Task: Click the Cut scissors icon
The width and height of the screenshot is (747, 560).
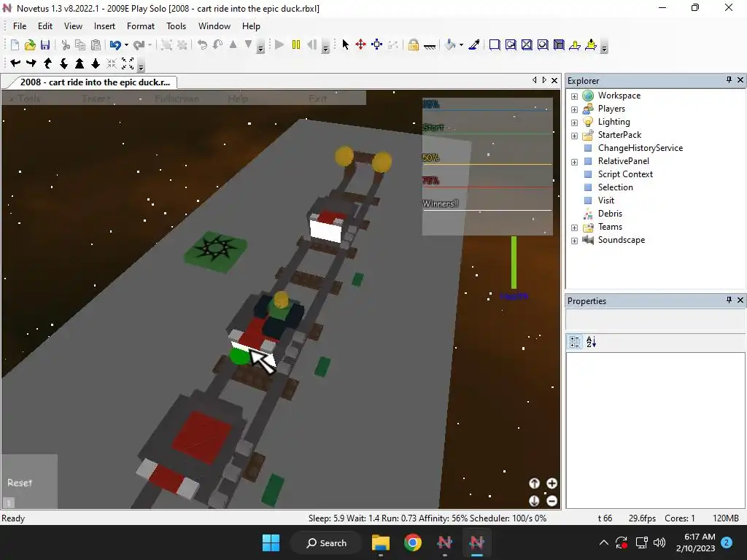Action: coord(66,45)
